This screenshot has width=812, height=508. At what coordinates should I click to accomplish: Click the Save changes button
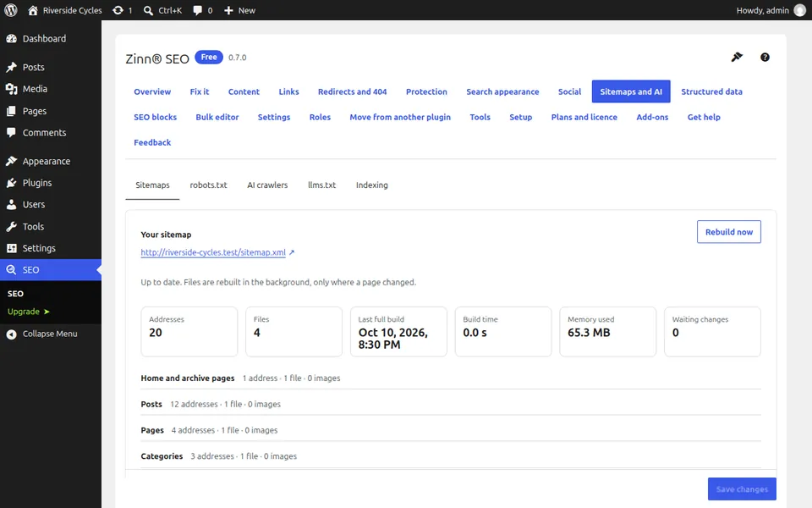[742, 489]
